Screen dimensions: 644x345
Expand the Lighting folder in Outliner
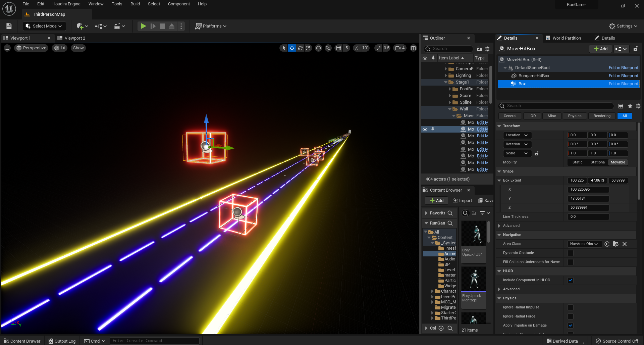pyautogui.click(x=446, y=76)
